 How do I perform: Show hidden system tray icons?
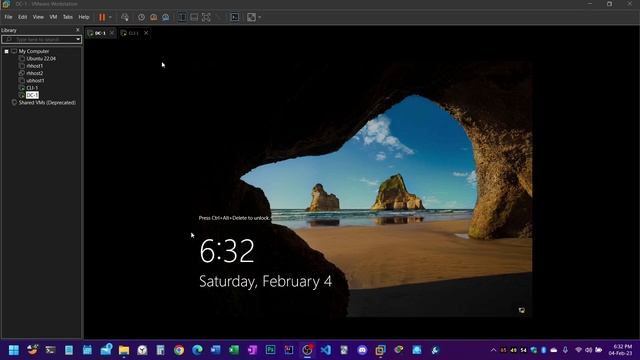tap(493, 350)
